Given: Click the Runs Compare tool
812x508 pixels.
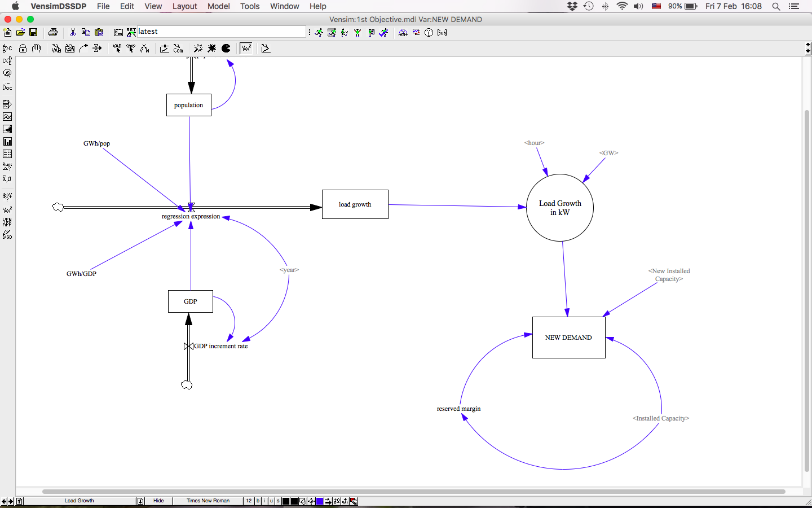Looking at the screenshot, I should tap(7, 167).
